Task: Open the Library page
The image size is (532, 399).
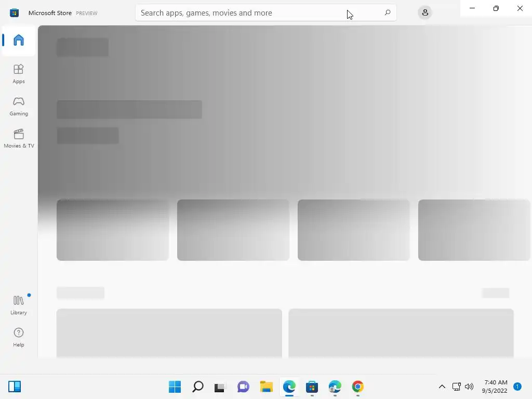Action: pos(19,305)
